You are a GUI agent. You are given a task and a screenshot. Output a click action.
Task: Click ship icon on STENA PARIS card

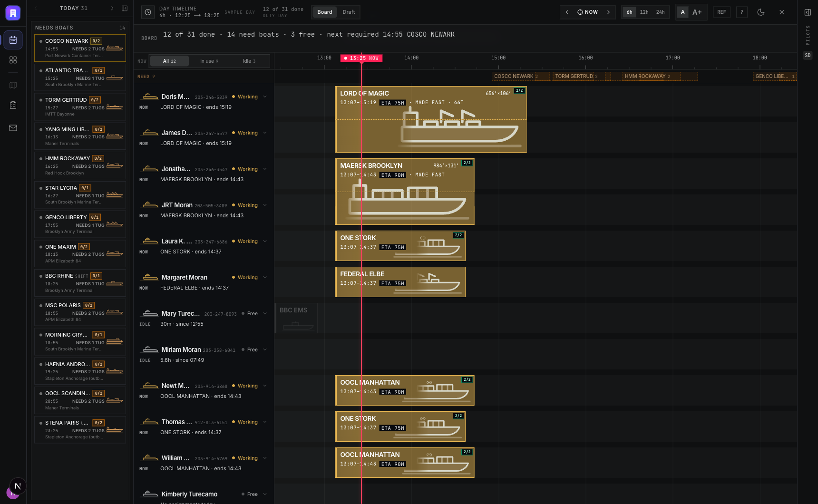(x=115, y=430)
